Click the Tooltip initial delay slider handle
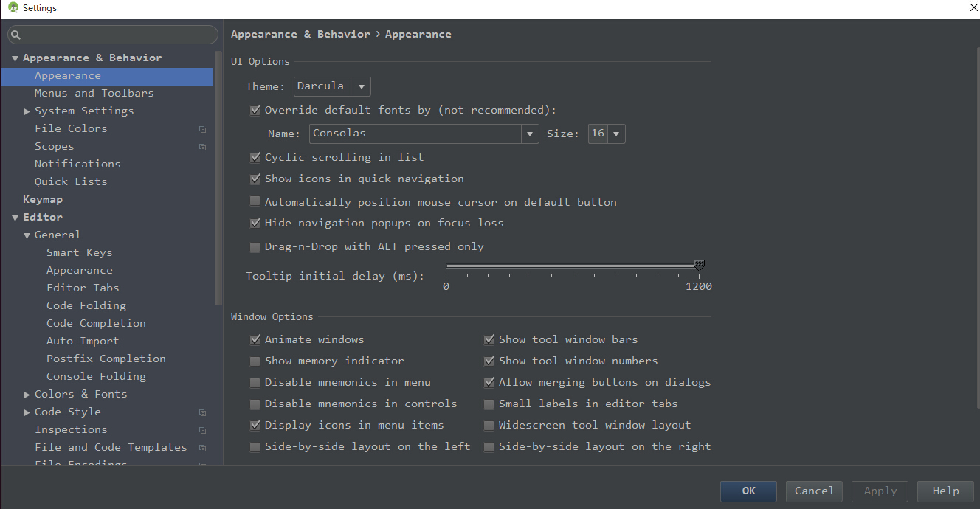Image resolution: width=980 pixels, height=509 pixels. tap(699, 266)
